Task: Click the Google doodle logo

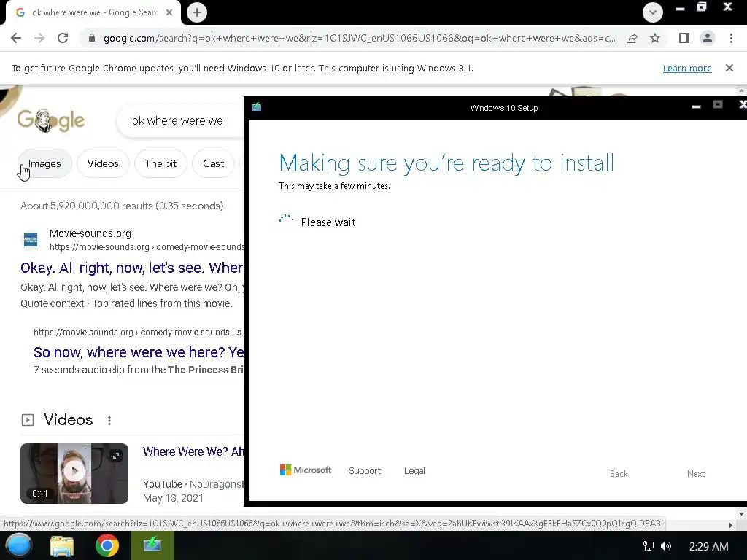Action: click(x=51, y=120)
